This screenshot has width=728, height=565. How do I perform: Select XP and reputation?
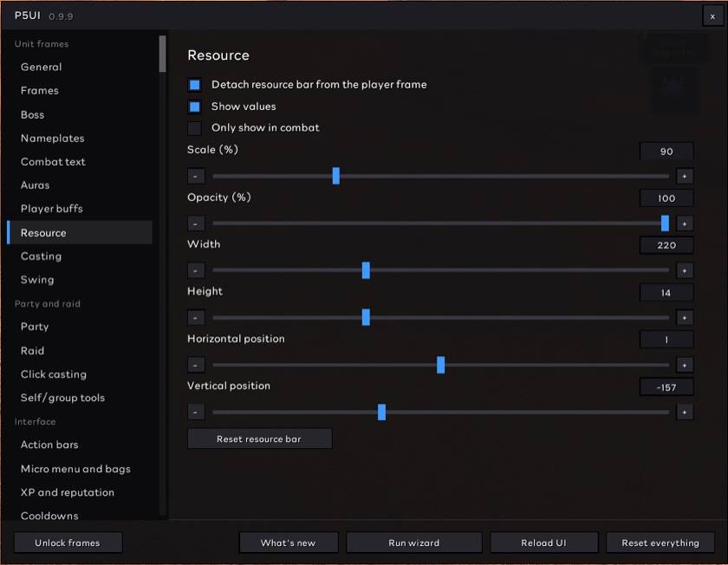(x=80, y=492)
